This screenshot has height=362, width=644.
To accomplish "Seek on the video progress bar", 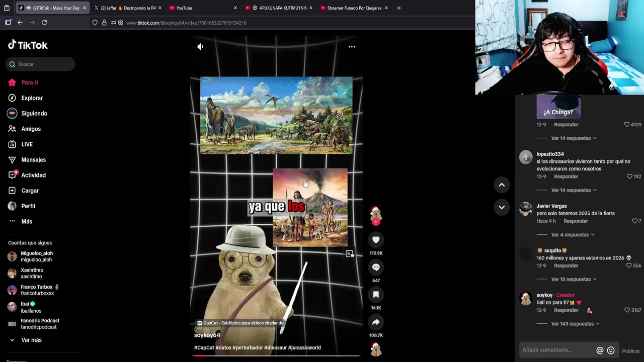I will pyautogui.click(x=276, y=355).
